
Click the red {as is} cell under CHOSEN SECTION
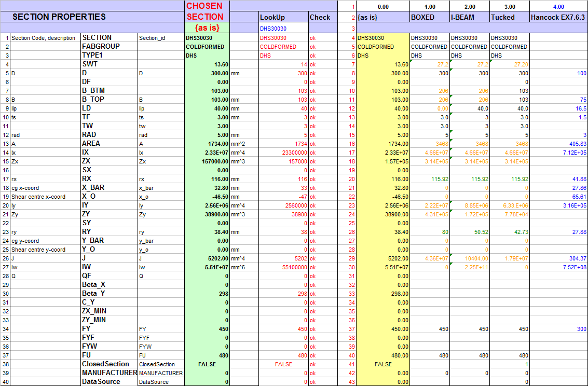207,27
